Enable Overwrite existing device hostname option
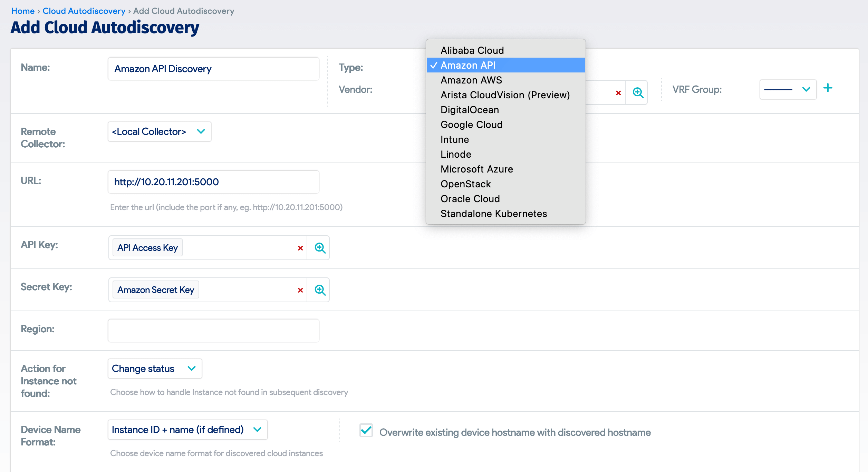This screenshot has width=868, height=472. (366, 431)
